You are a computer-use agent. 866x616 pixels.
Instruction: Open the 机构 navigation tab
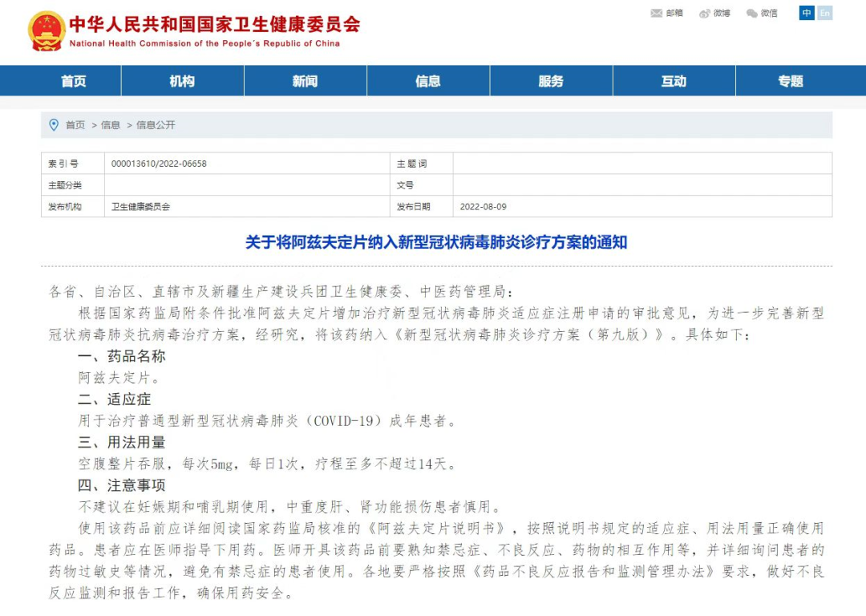(182, 80)
